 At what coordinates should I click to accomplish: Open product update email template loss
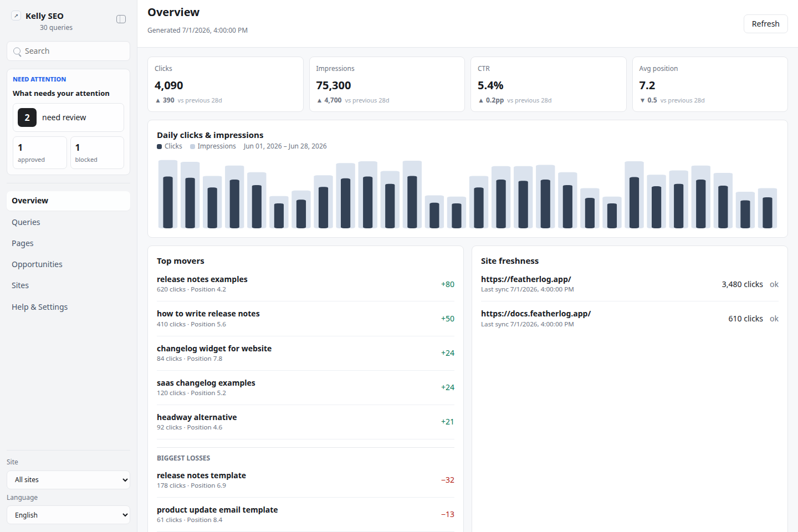coord(305,514)
